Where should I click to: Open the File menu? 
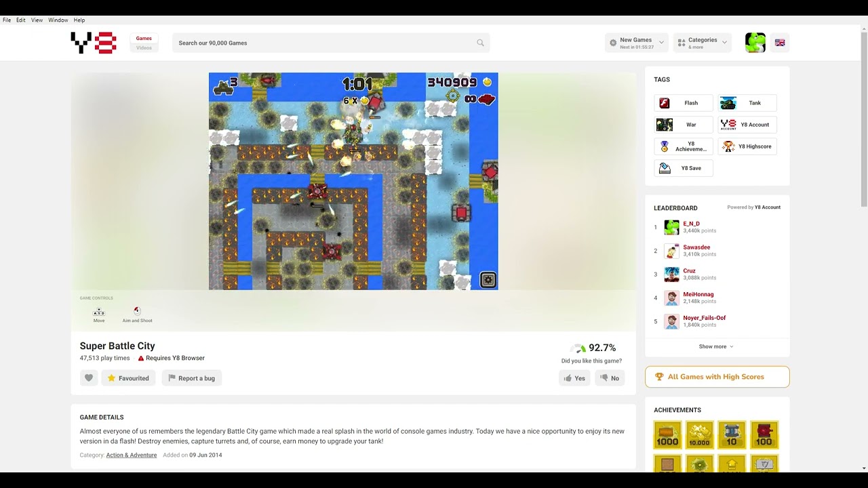(x=7, y=20)
